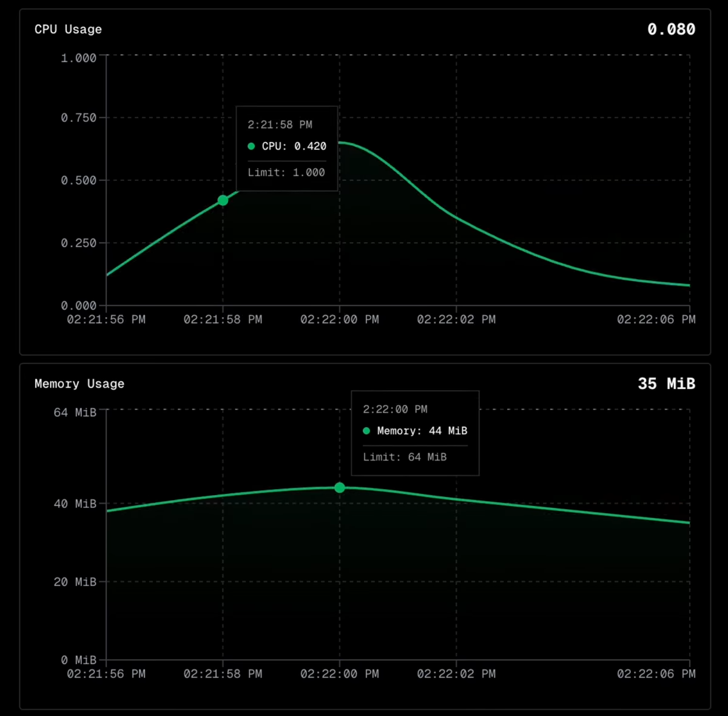Click the 64 MiB axis label
728x716 pixels.
(75, 412)
